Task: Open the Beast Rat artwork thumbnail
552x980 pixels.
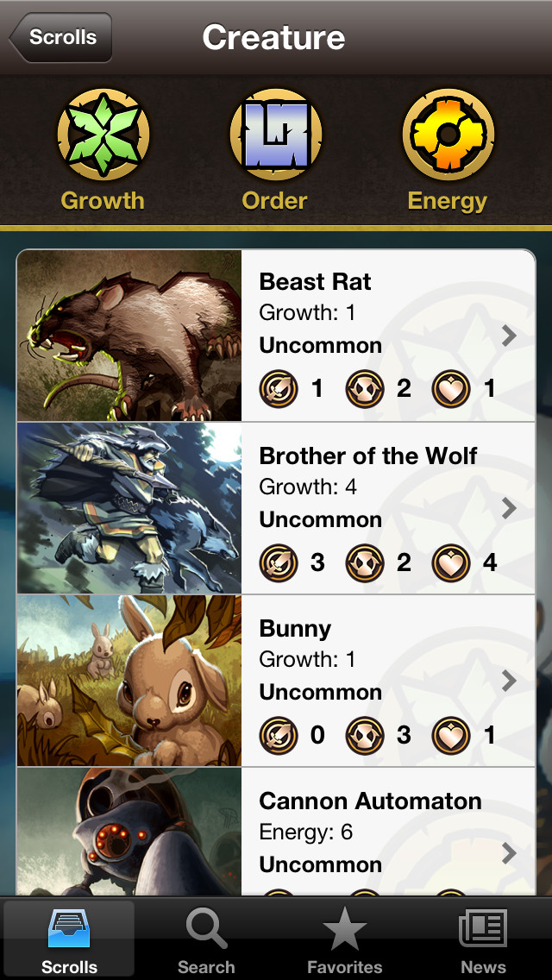Action: tap(129, 336)
